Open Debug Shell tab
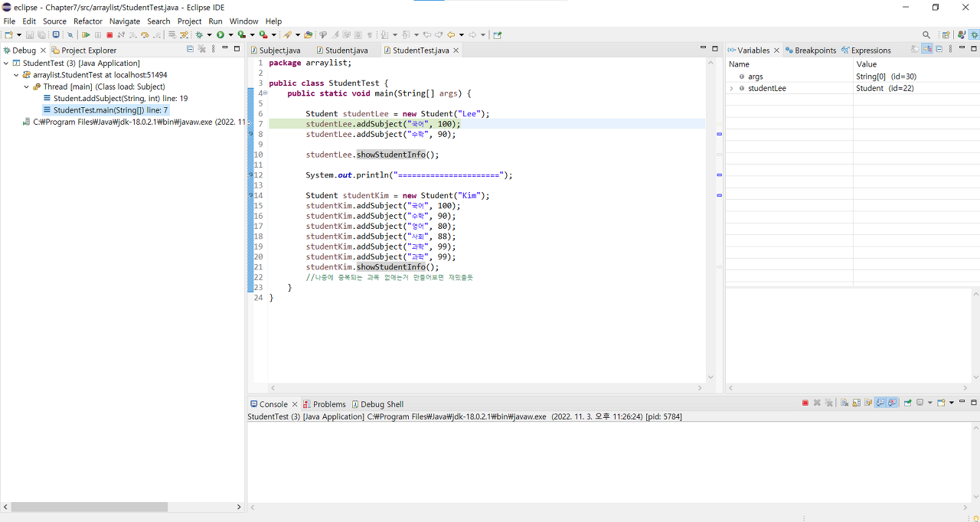The height and width of the screenshot is (522, 980). [x=376, y=404]
